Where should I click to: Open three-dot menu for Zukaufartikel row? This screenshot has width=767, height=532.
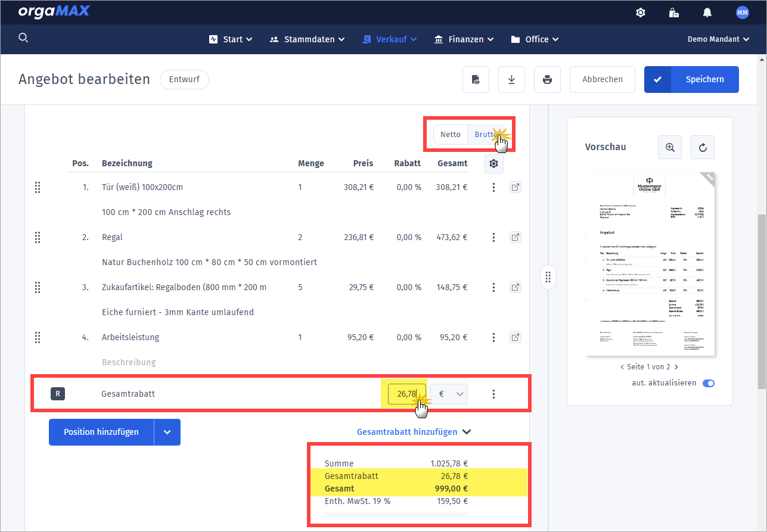coord(493,287)
